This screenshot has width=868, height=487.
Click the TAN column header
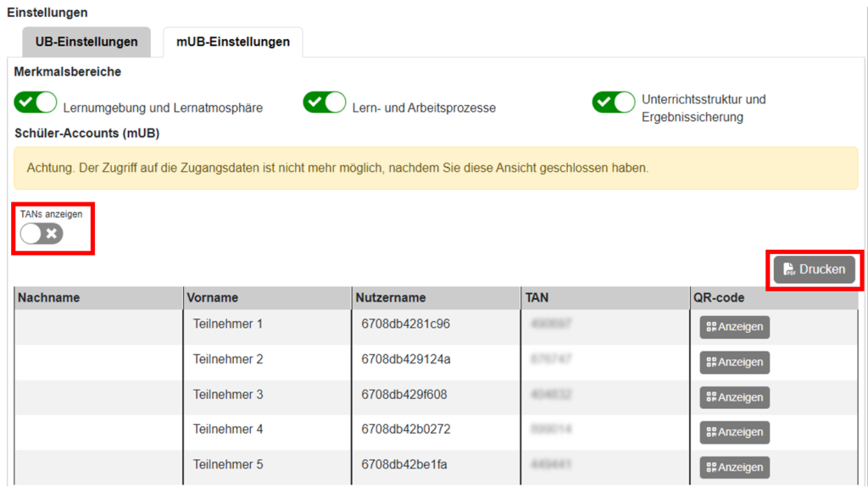(537, 298)
